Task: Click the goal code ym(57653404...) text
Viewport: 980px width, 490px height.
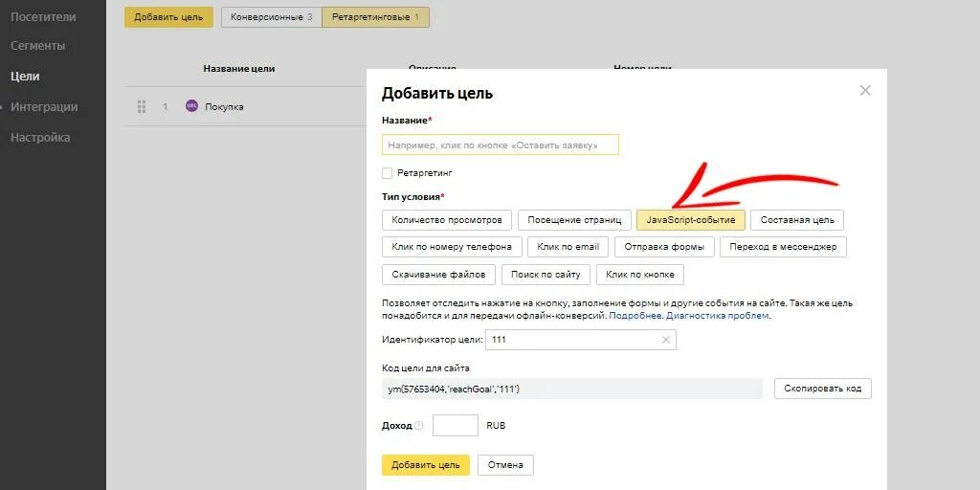Action: tap(455, 390)
